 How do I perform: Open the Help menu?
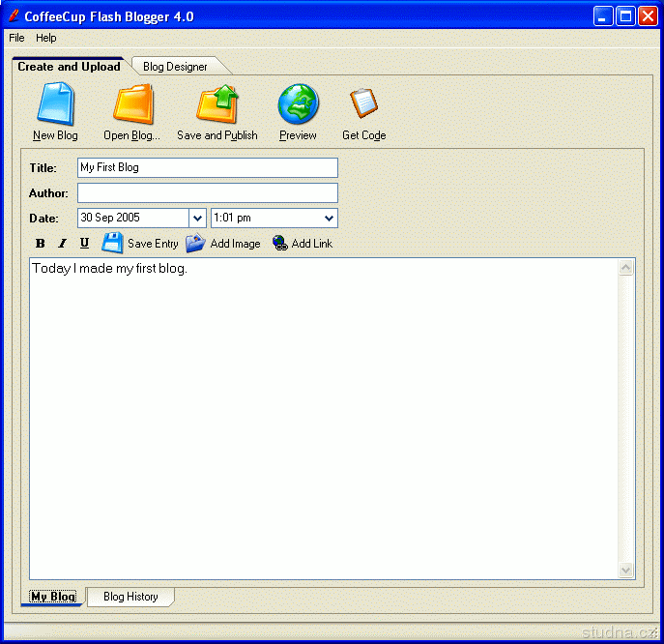coord(46,38)
